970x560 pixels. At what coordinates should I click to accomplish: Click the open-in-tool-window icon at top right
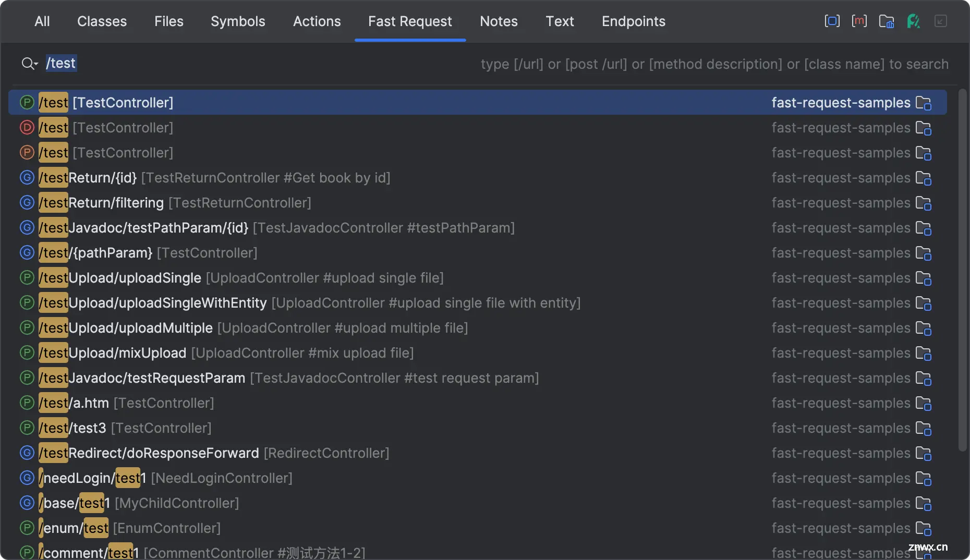(x=941, y=21)
